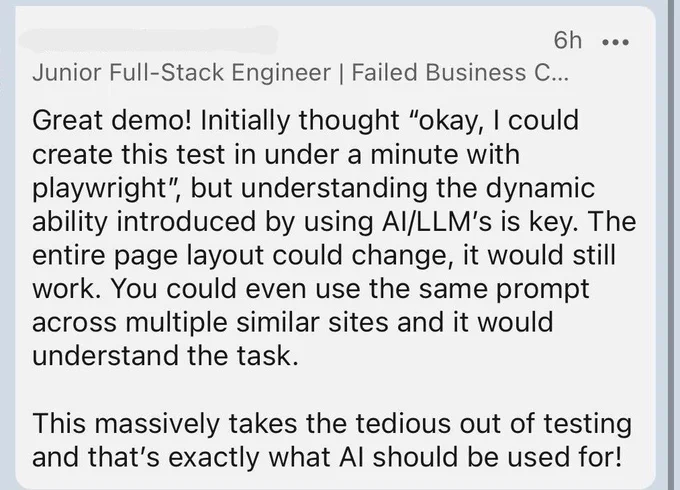Click the truncated Failed Business C... headline text
Viewport: 680px width, 490px height.
click(x=460, y=72)
